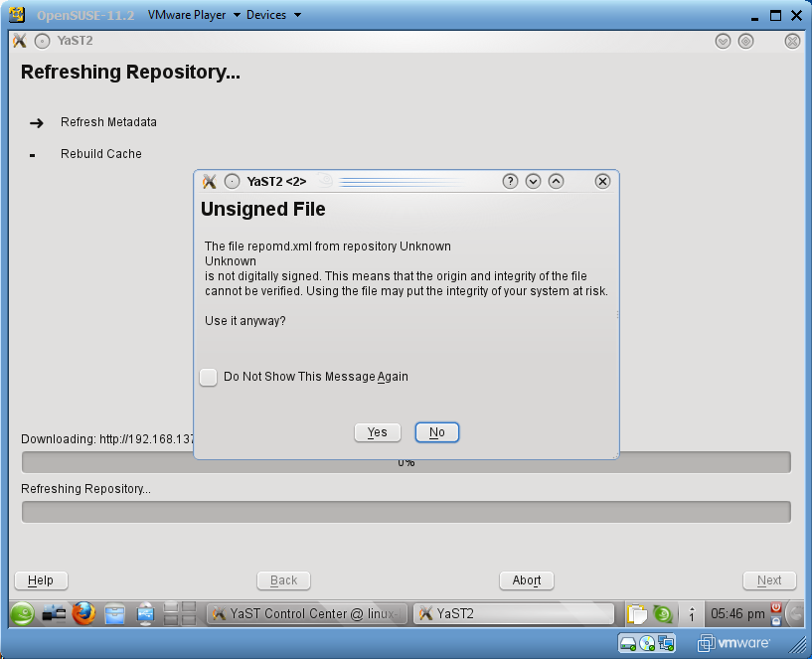This screenshot has width=812, height=659.
Task: Select the YaST2 taskbar entry
Action: (x=514, y=614)
